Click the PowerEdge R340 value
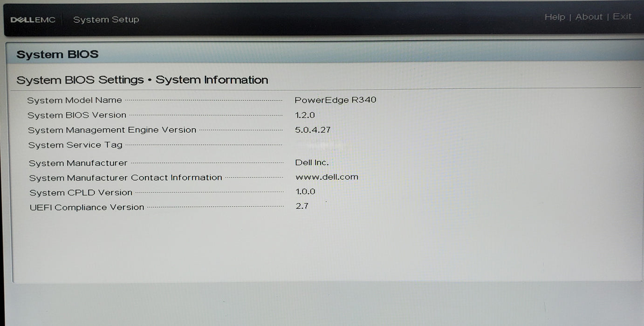 (x=336, y=100)
